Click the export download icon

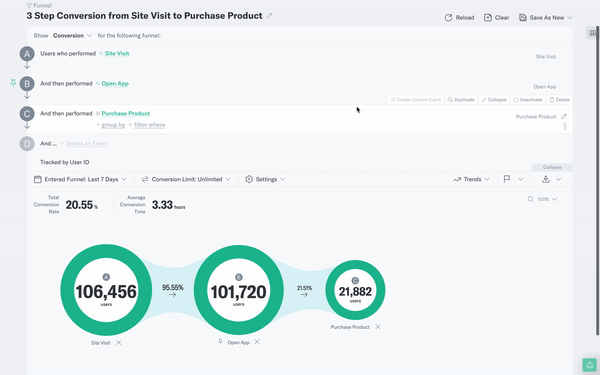[546, 179]
